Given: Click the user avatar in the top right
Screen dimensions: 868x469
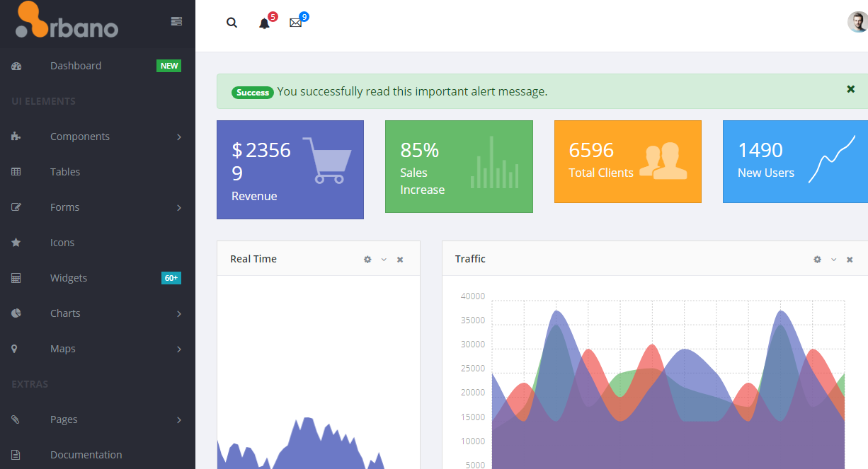Looking at the screenshot, I should coord(857,21).
